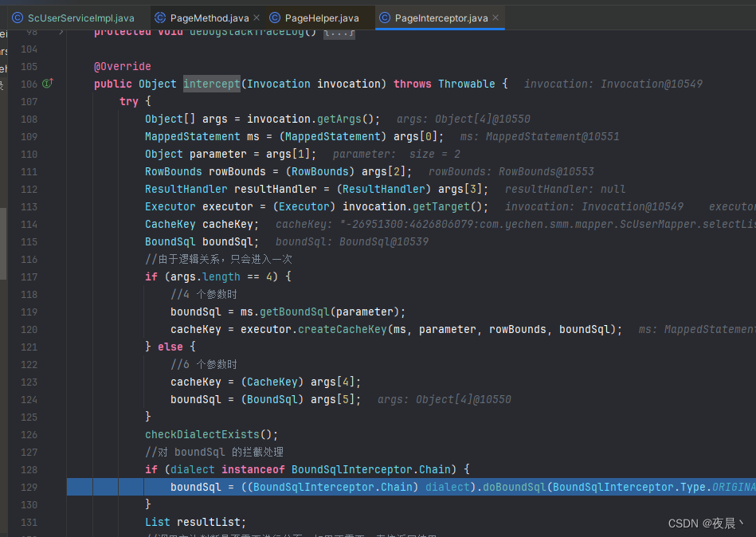756x537 pixels.
Task: Click the inline hint 'rowBounds: RowBounds@10553'
Action: tap(511, 171)
